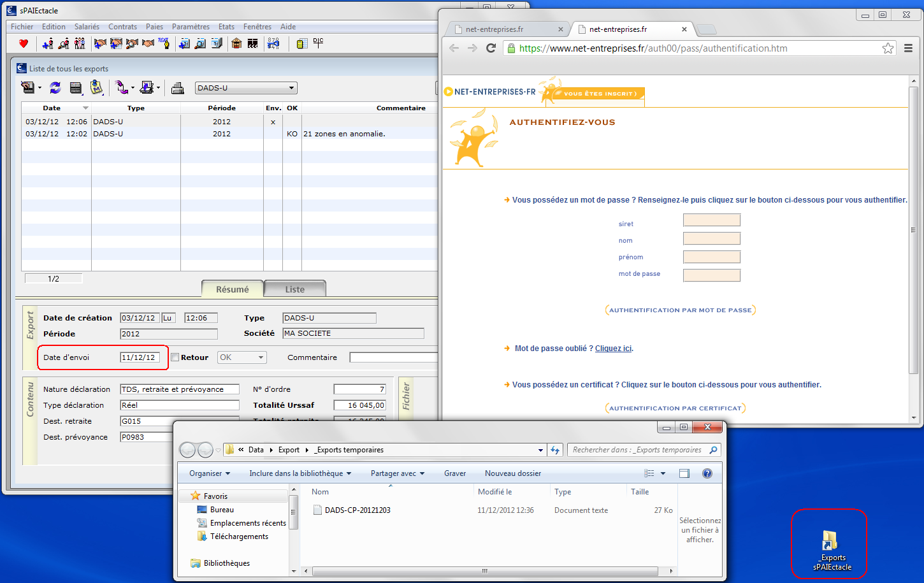Click the hand-on-list icon in exports toolbar

(x=28, y=87)
